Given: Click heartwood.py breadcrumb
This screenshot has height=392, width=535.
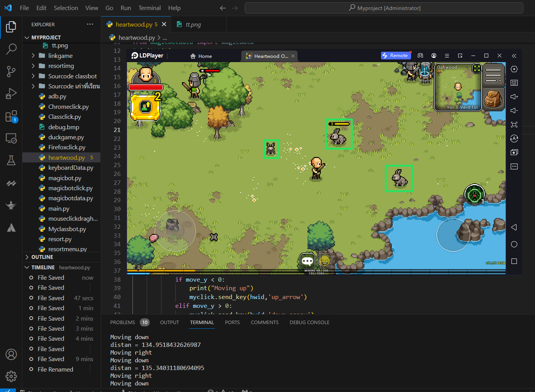Looking at the screenshot, I should 137,37.
